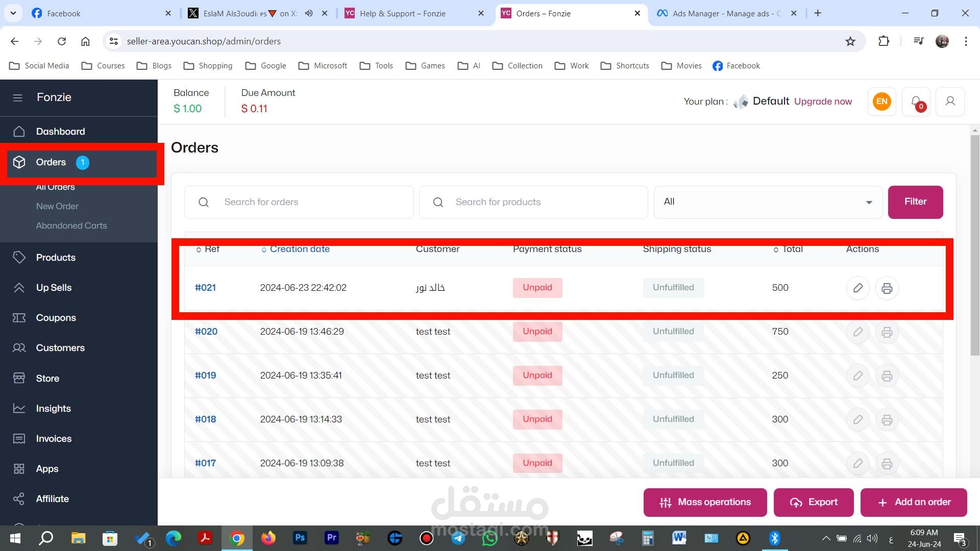Click the Filter button
Image resolution: width=980 pixels, height=551 pixels.
click(915, 202)
